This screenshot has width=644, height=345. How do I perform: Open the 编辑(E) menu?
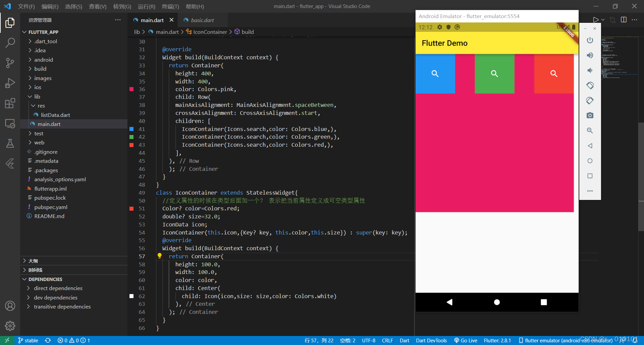click(50, 6)
